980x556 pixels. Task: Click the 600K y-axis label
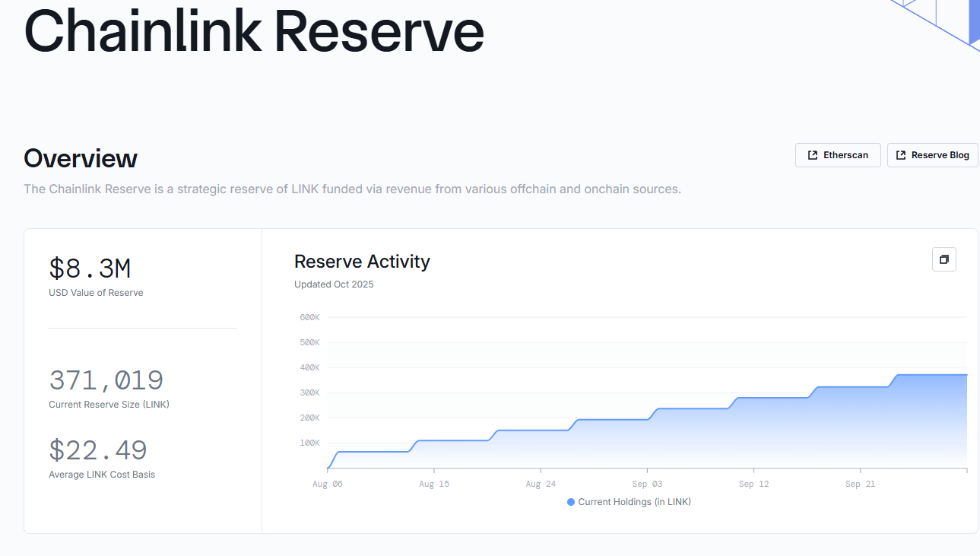click(x=309, y=317)
